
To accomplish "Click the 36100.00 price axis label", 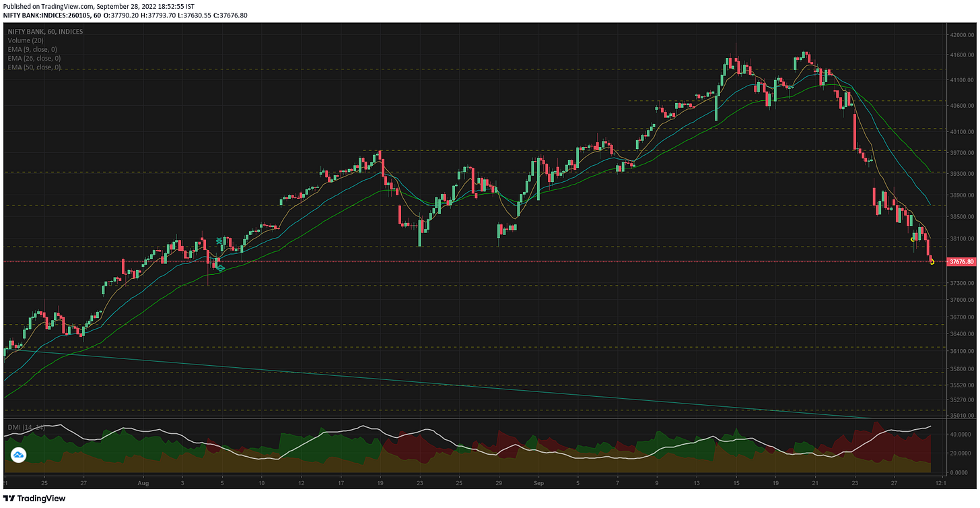I will click(x=963, y=352).
